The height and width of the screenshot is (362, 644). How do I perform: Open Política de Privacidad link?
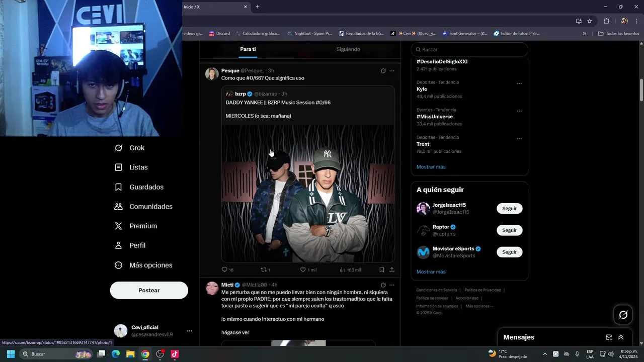(x=482, y=290)
